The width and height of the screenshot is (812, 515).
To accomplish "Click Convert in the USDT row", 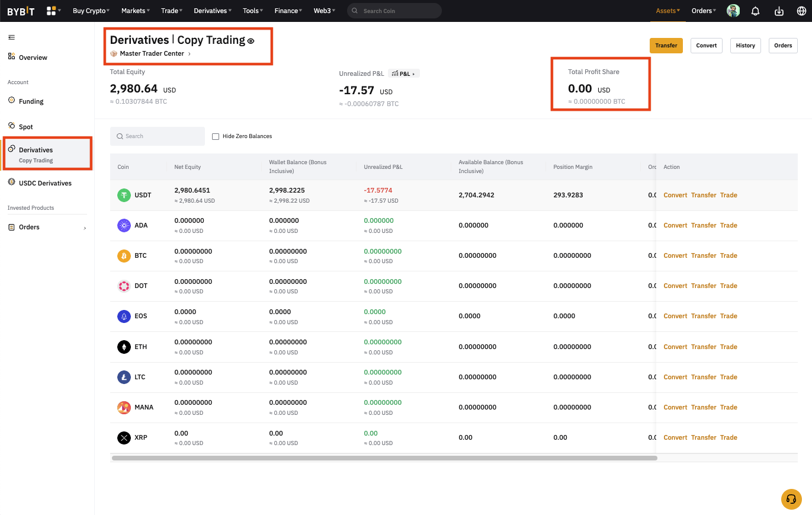I will pos(675,195).
